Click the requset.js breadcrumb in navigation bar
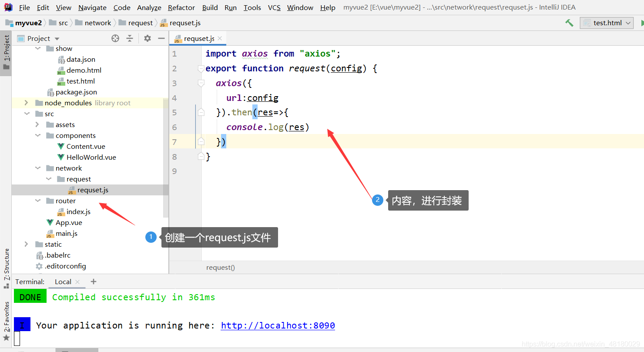644x352 pixels. 180,23
